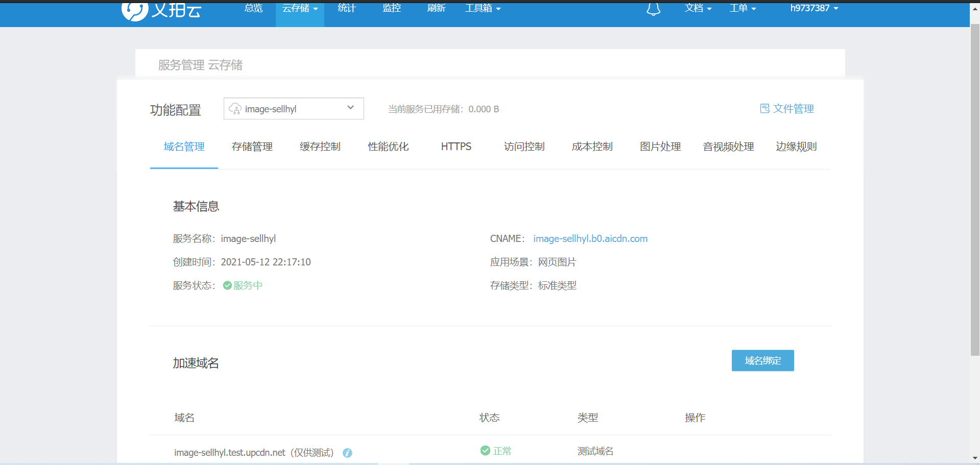Switch to the 音视频处理 tab
The image size is (980, 465).
[728, 147]
